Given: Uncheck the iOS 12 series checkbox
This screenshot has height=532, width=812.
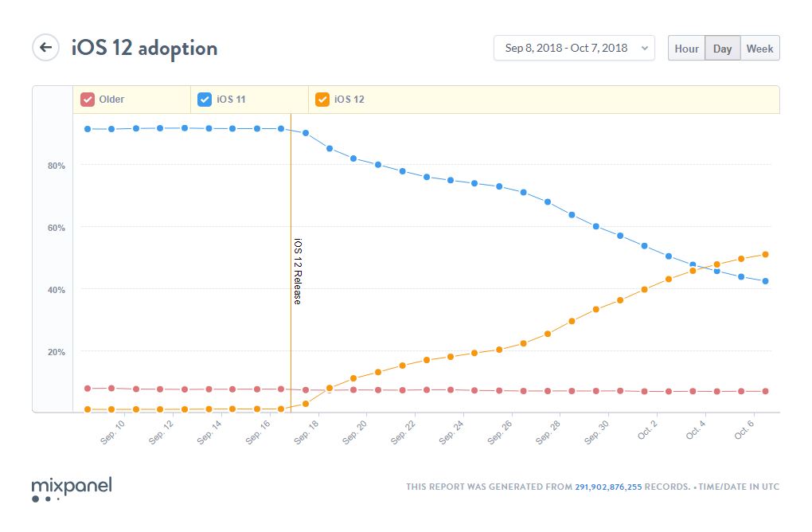Looking at the screenshot, I should coord(322,100).
